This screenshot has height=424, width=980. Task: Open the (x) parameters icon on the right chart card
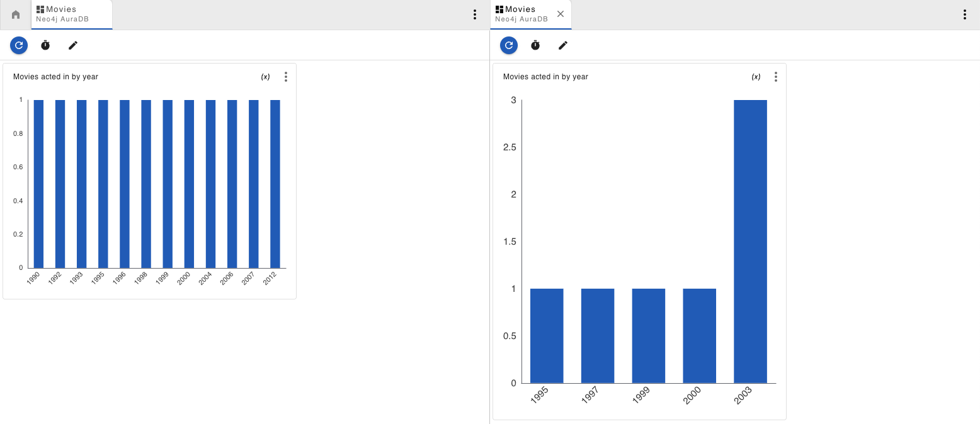[x=756, y=77]
